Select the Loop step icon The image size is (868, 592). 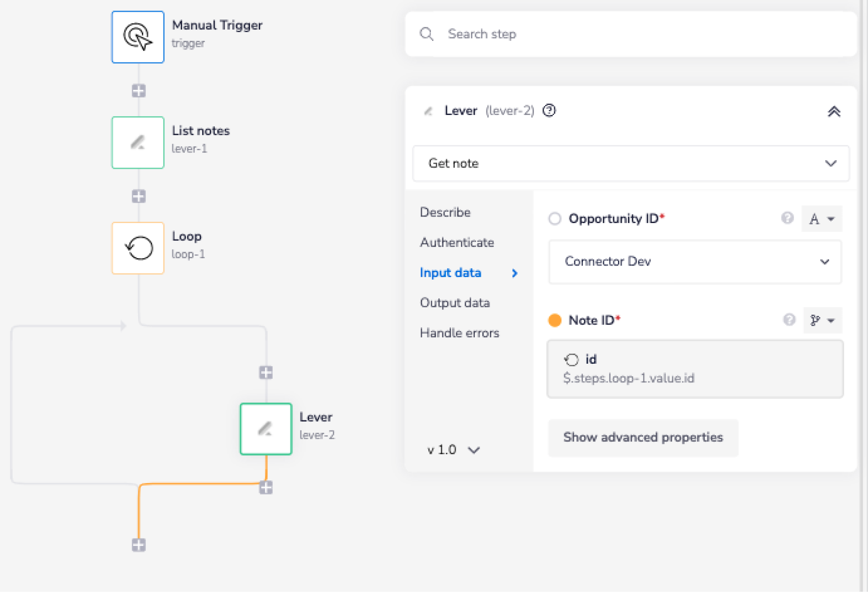pyautogui.click(x=138, y=248)
